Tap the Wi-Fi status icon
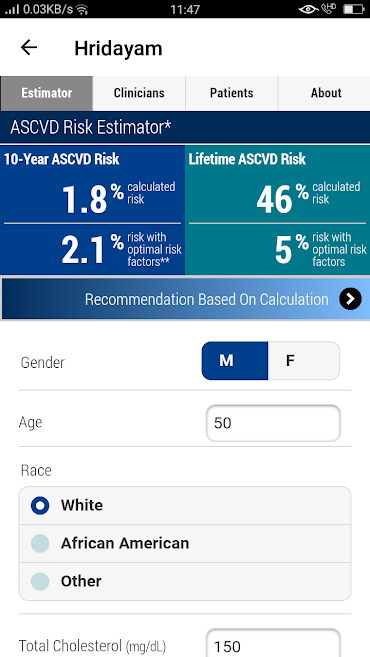This screenshot has height=657, width=370. click(83, 9)
